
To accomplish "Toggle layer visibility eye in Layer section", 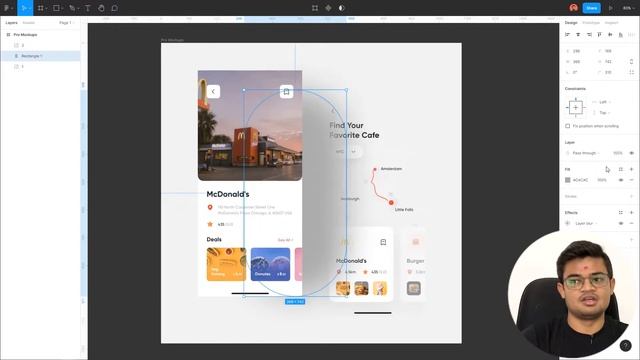I will click(x=631, y=153).
